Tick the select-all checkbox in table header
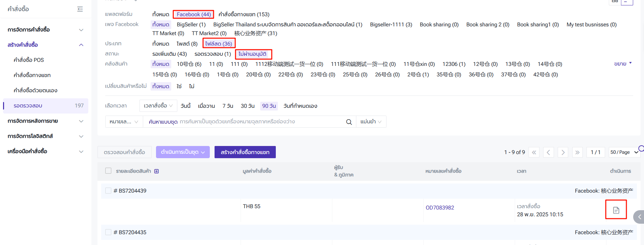 point(108,171)
